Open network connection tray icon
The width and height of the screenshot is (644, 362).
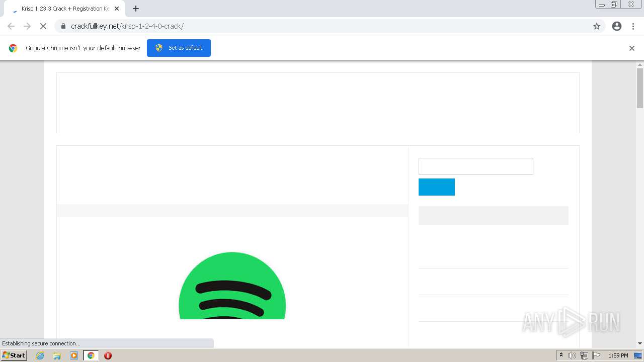tap(584, 355)
